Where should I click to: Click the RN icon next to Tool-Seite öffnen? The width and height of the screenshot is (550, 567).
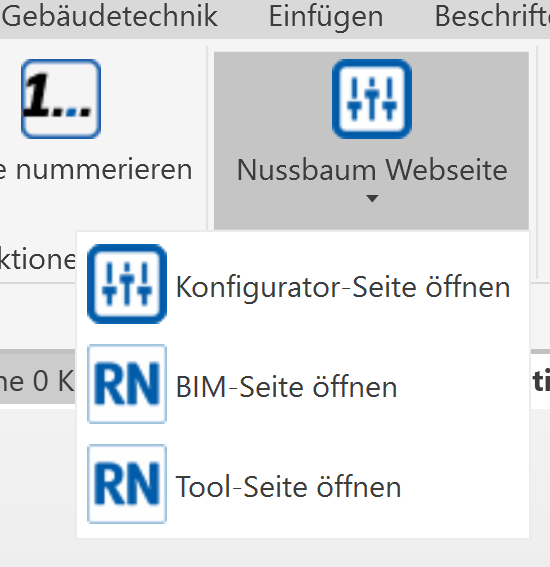click(127, 484)
